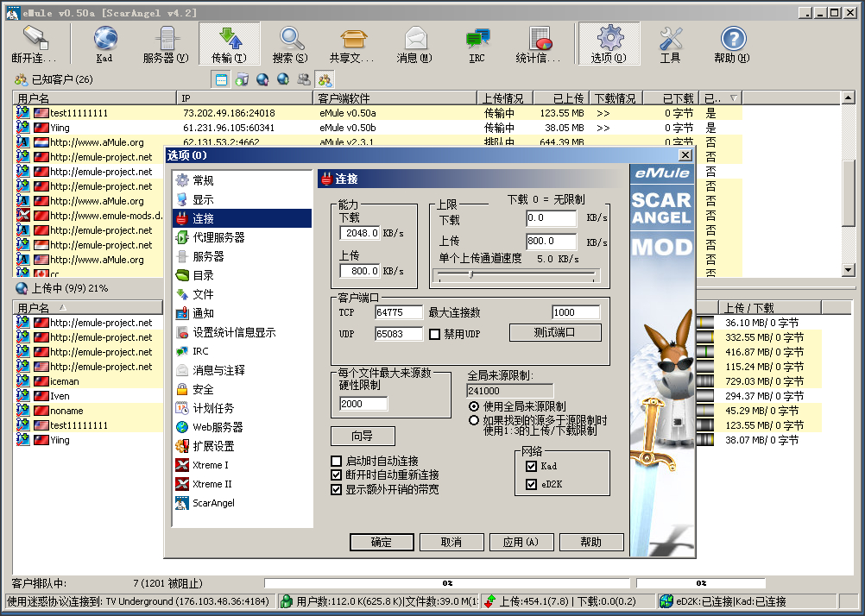Click the upload limit 800.0 field under 上限
The image size is (865, 616).
tap(552, 241)
